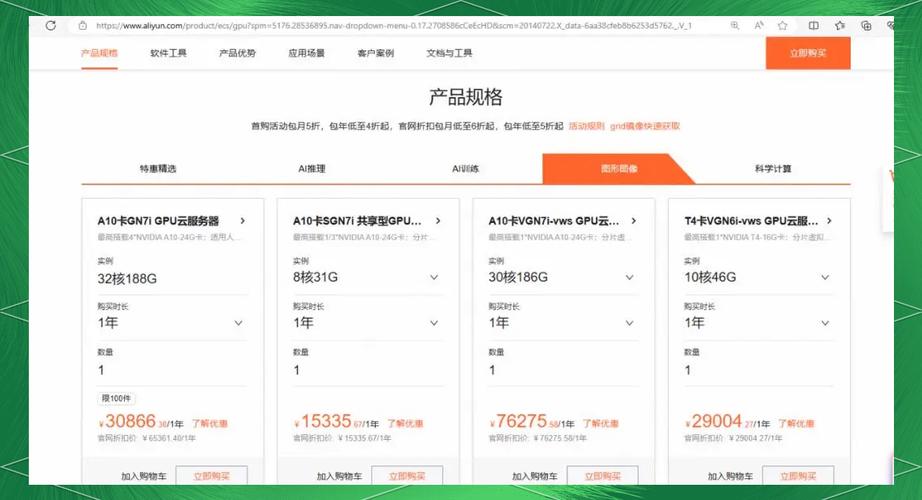The width and height of the screenshot is (922, 500).
Task: Add A10卡VGN7i-vws server to cart (加入购物车)
Action: (535, 476)
